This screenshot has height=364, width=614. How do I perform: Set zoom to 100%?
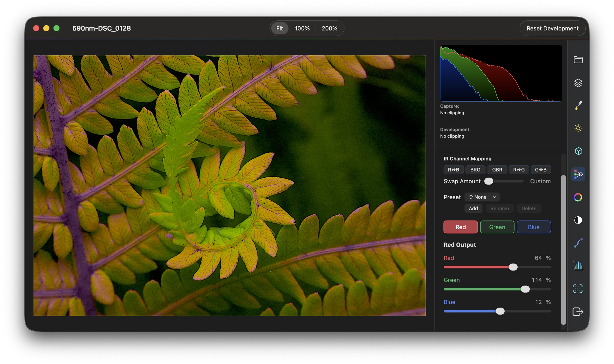(302, 28)
